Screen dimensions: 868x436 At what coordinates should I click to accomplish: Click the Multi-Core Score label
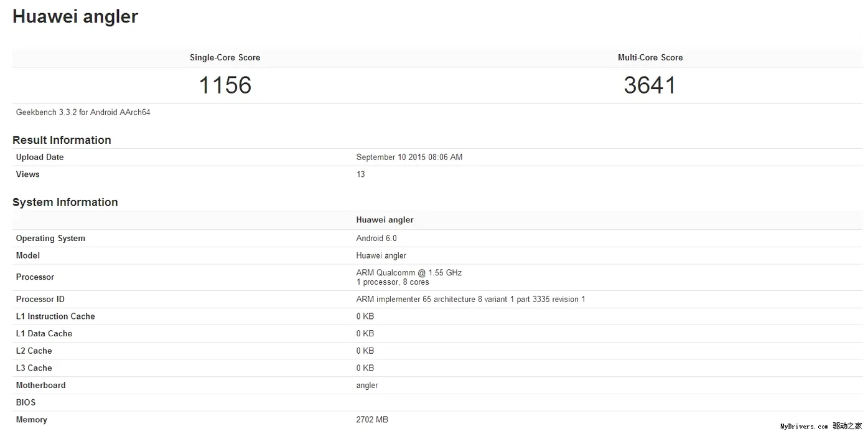(650, 57)
